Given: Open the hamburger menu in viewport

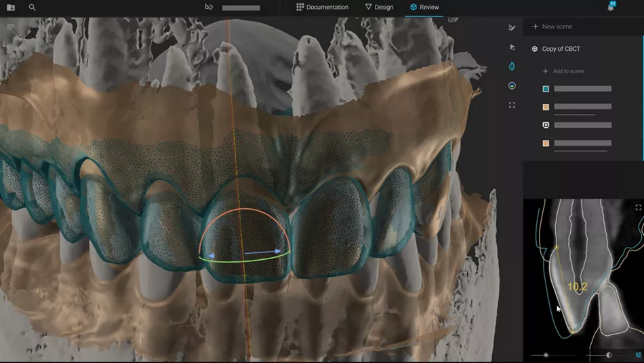Looking at the screenshot, I should point(11,27).
